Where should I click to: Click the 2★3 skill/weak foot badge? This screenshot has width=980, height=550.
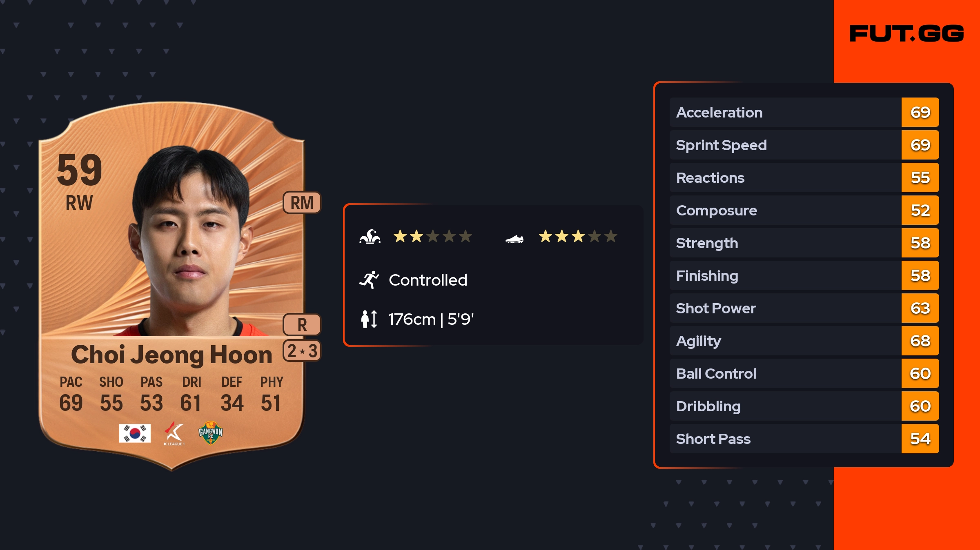click(302, 351)
